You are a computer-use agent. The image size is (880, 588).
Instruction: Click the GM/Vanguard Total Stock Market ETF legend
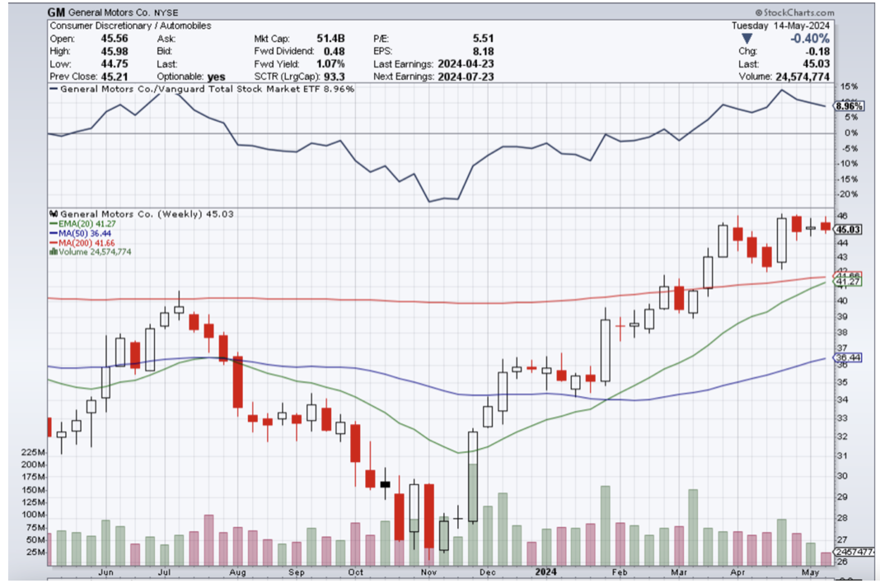click(x=202, y=89)
